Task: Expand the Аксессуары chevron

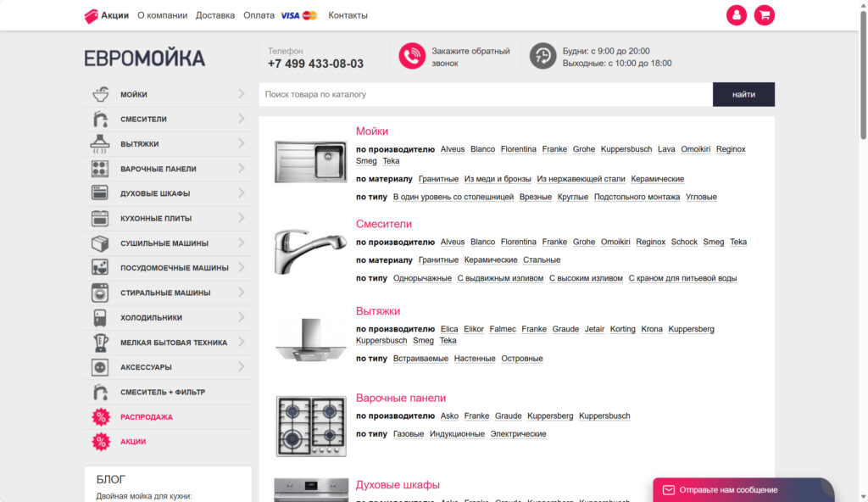Action: [242, 366]
